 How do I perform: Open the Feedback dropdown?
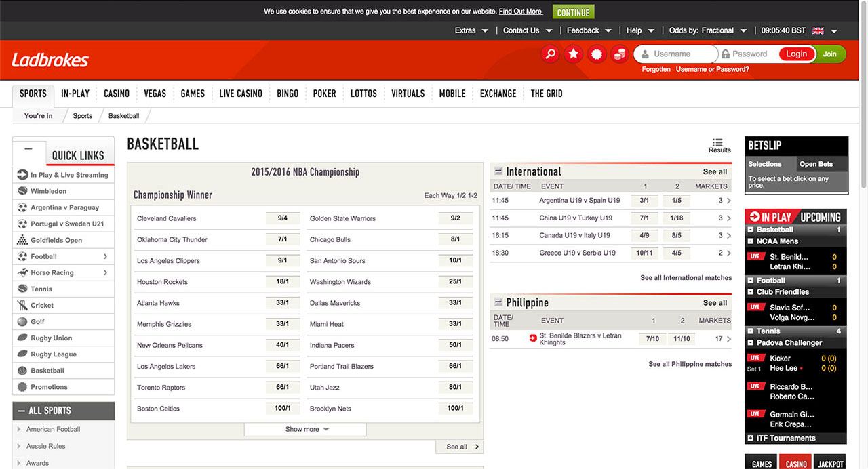pyautogui.click(x=589, y=30)
